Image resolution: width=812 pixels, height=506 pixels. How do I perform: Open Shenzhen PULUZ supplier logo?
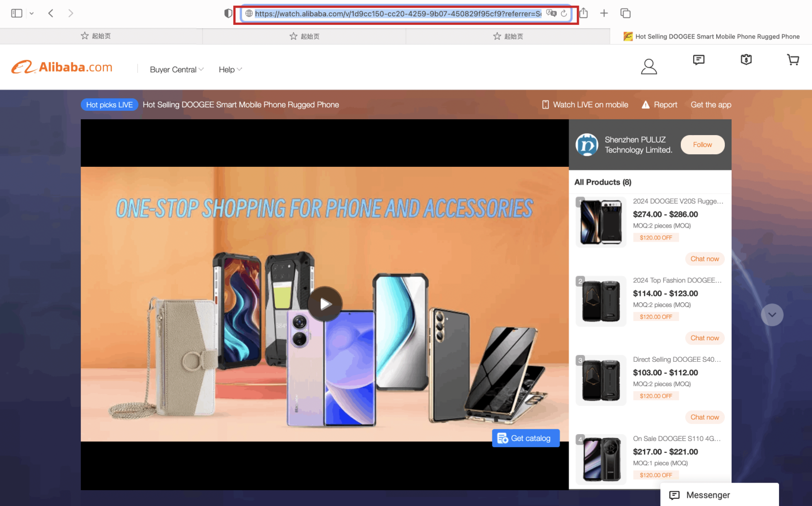[586, 145]
